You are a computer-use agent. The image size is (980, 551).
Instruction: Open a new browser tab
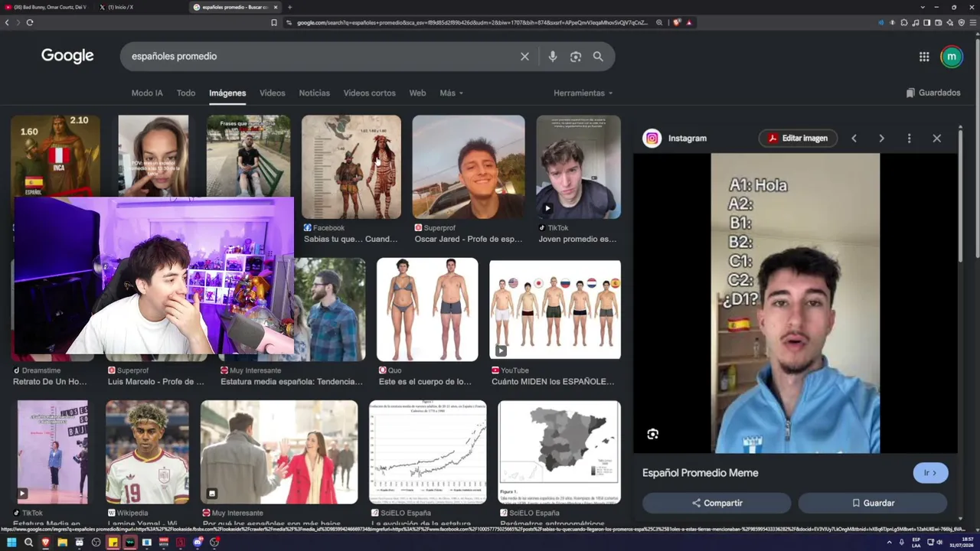pos(289,7)
